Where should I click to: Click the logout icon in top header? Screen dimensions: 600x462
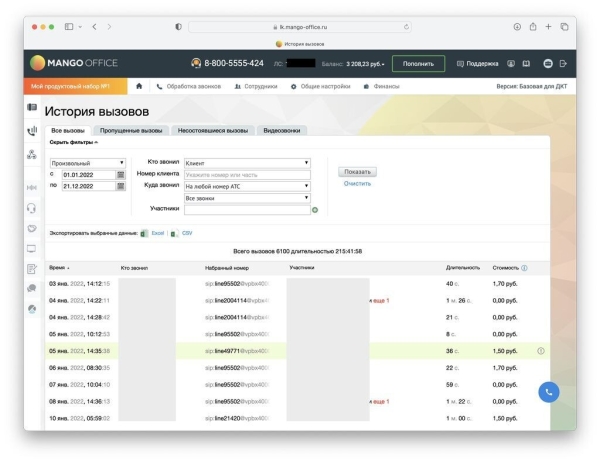563,63
